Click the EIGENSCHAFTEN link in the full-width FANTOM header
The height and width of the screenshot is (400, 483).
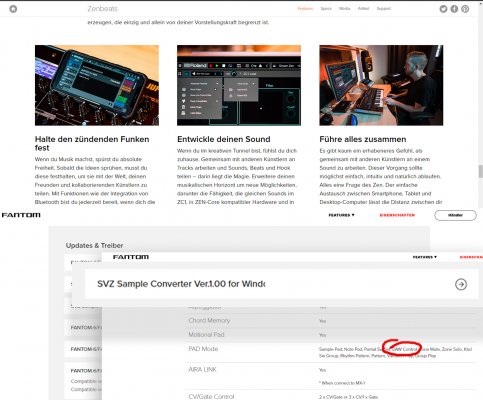pyautogui.click(x=397, y=215)
